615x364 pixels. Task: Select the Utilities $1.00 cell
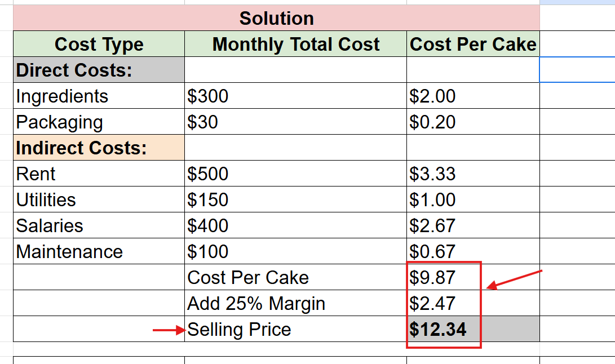coord(473,199)
